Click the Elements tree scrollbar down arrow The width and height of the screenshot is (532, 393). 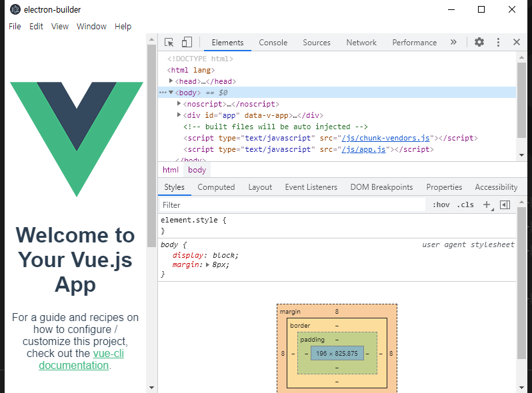click(x=522, y=155)
